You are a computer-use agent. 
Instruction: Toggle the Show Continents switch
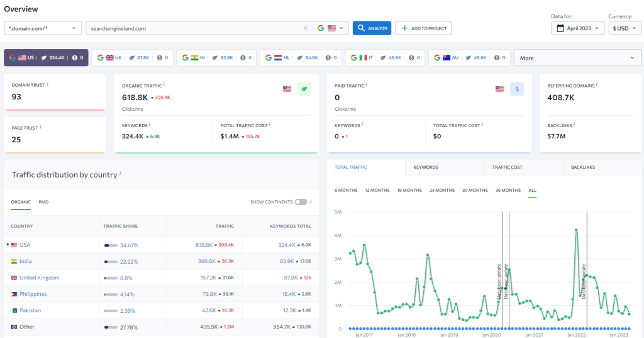[301, 202]
